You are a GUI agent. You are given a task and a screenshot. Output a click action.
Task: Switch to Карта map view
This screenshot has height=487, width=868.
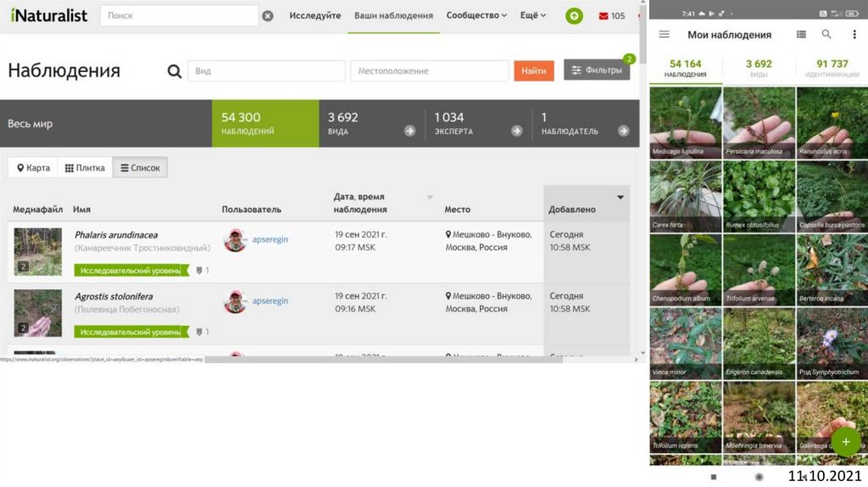(x=33, y=168)
